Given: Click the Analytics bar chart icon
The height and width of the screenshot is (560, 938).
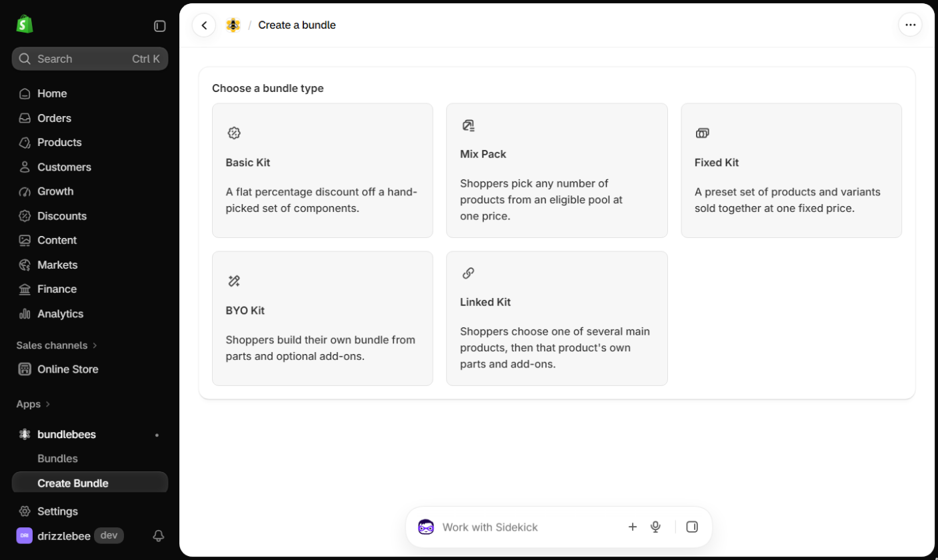Looking at the screenshot, I should click(25, 313).
